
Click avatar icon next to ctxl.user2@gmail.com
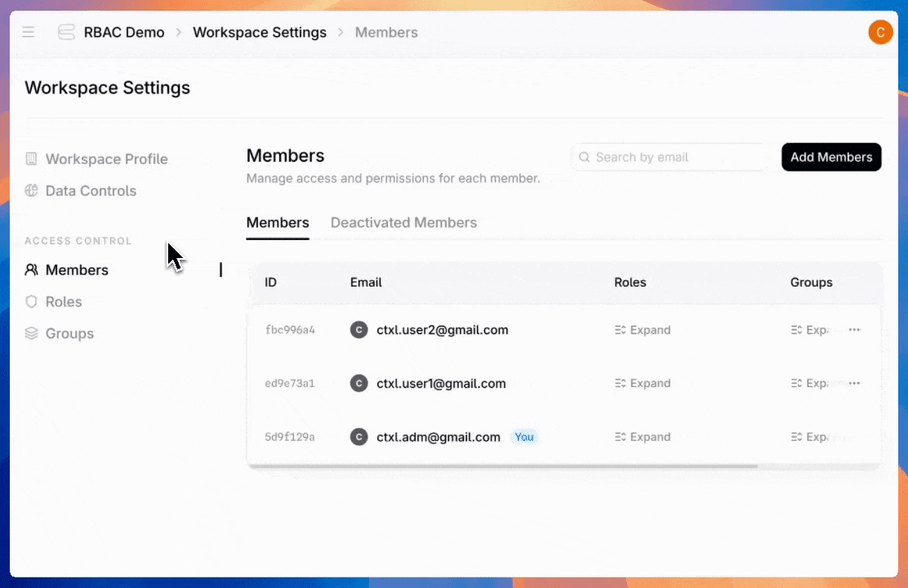tap(358, 330)
